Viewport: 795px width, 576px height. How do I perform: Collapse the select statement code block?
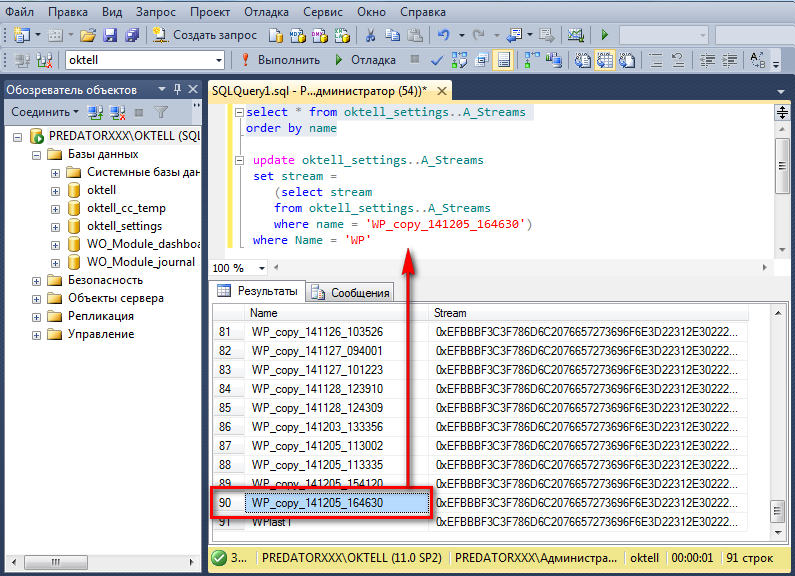[x=238, y=113]
